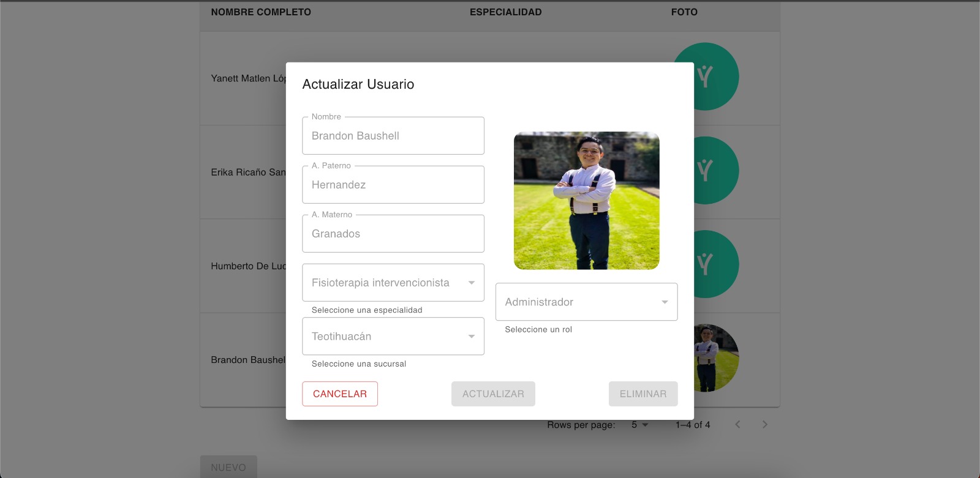Viewport: 980px width, 478px height.
Task: Click the 'Seleccione un rol' helper text
Action: click(538, 329)
